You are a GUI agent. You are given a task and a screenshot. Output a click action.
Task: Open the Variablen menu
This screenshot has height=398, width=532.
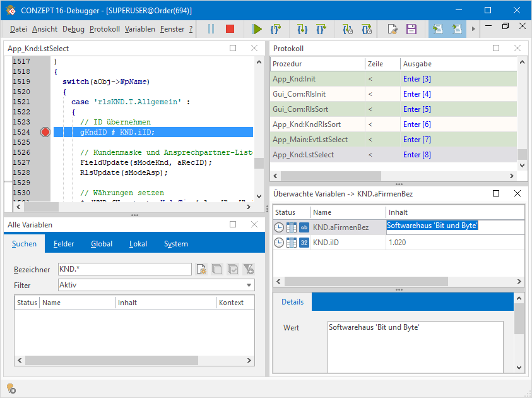pos(139,29)
